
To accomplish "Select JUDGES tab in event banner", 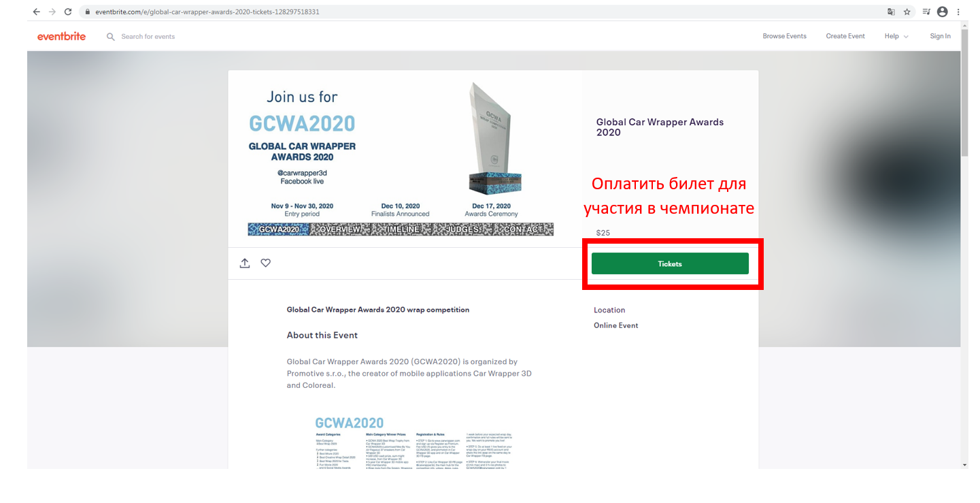I will click(x=462, y=229).
